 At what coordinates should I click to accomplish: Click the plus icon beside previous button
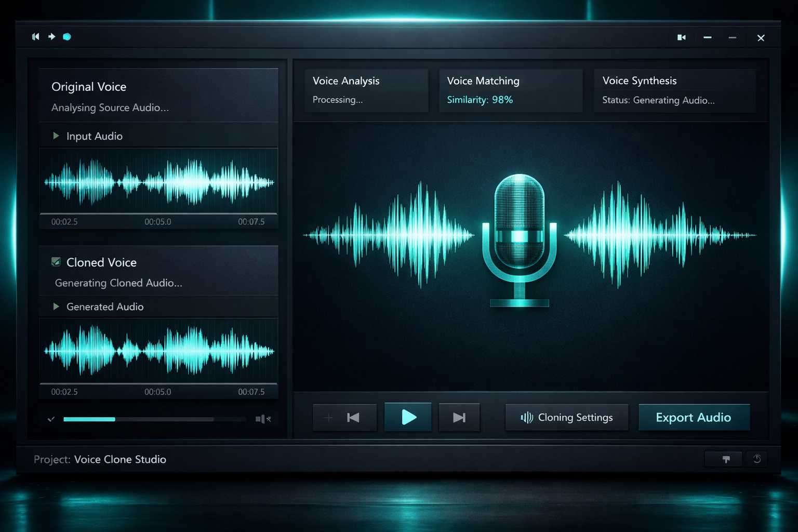tap(328, 418)
